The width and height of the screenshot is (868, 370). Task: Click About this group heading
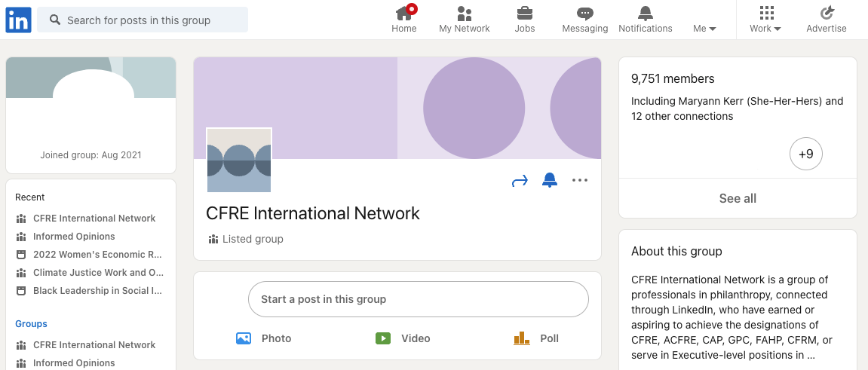[676, 252]
